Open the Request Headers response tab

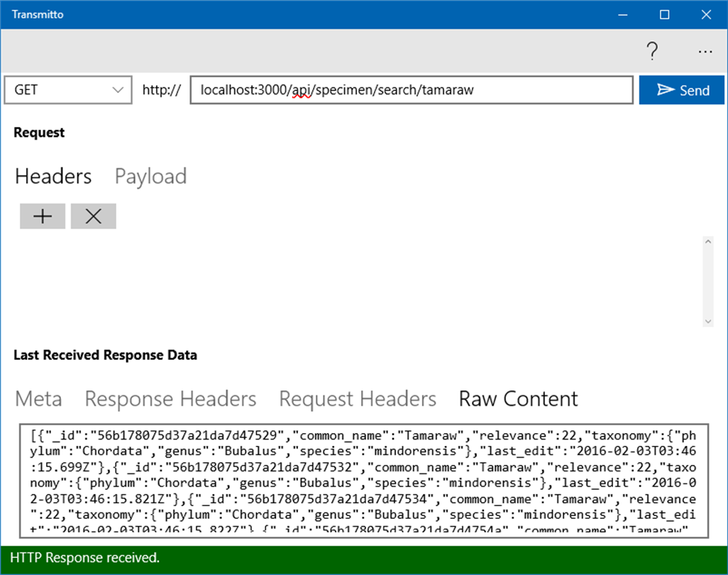pyautogui.click(x=358, y=399)
